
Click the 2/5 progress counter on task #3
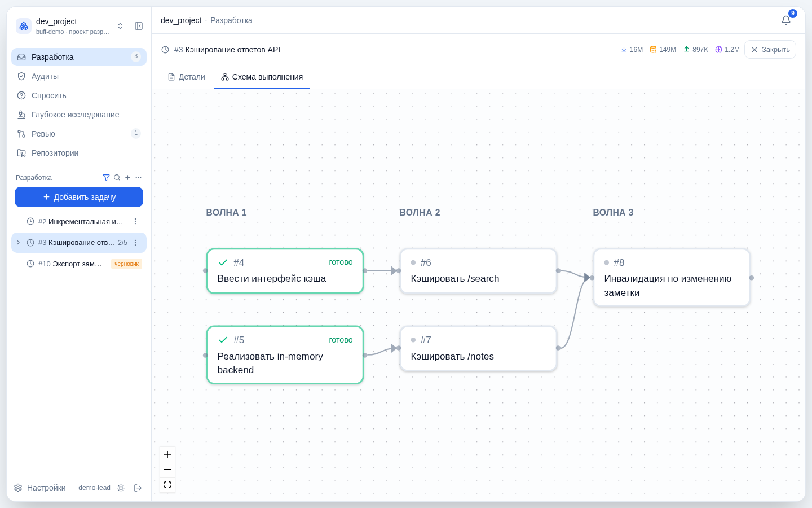[x=122, y=243]
